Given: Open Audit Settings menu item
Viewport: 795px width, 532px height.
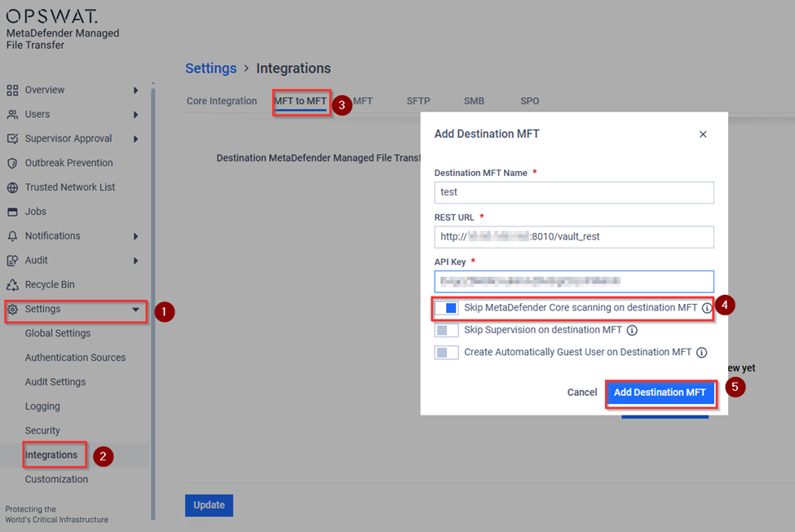Looking at the screenshot, I should pos(55,382).
